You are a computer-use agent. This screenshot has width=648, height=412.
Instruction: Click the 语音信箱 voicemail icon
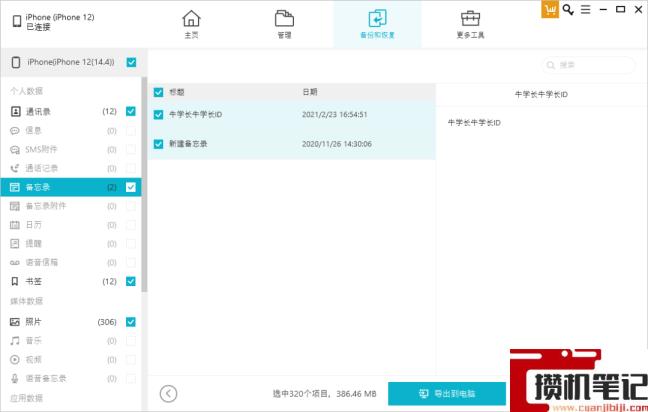(x=15, y=262)
